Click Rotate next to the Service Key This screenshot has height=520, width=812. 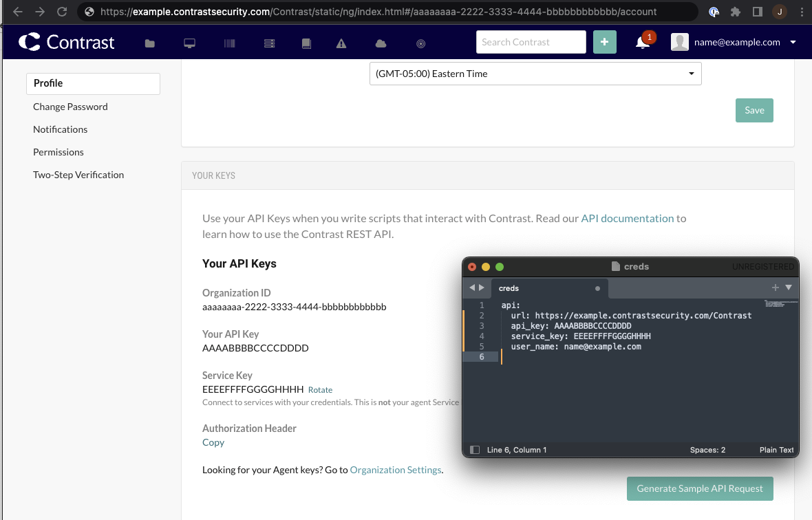[320, 389]
